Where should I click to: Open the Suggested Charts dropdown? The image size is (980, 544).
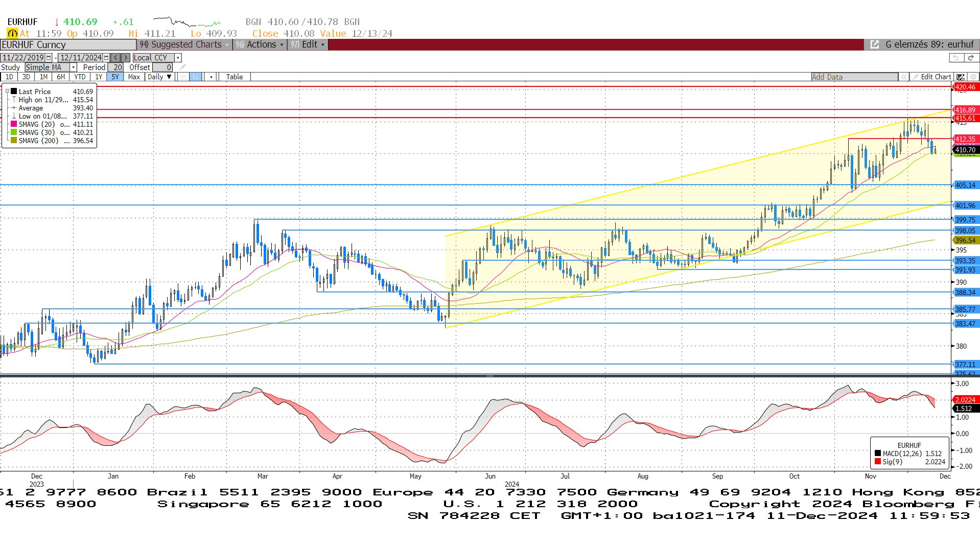pyautogui.click(x=184, y=44)
